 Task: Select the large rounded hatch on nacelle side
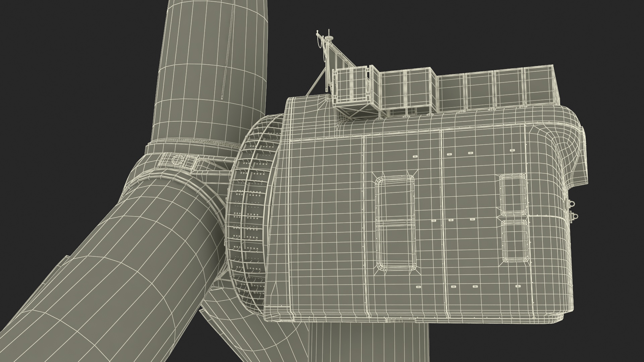pos(395,224)
